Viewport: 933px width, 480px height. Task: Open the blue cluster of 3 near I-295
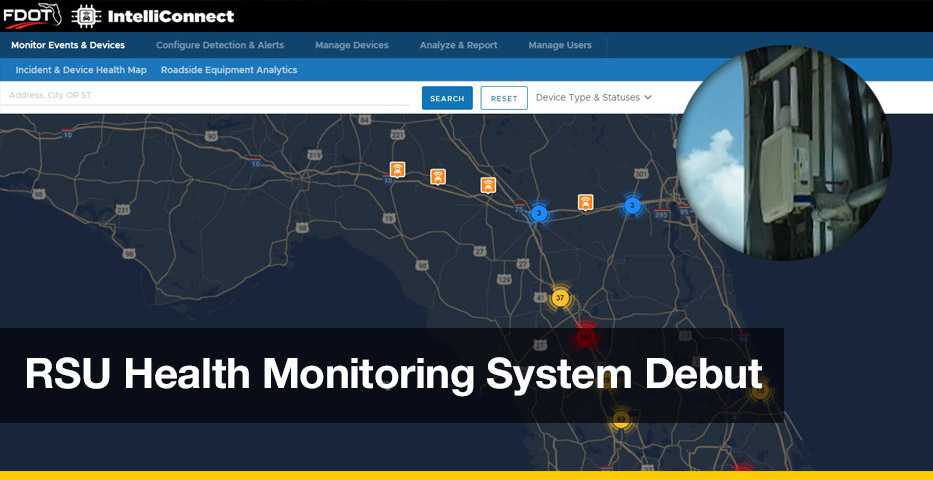pyautogui.click(x=633, y=206)
